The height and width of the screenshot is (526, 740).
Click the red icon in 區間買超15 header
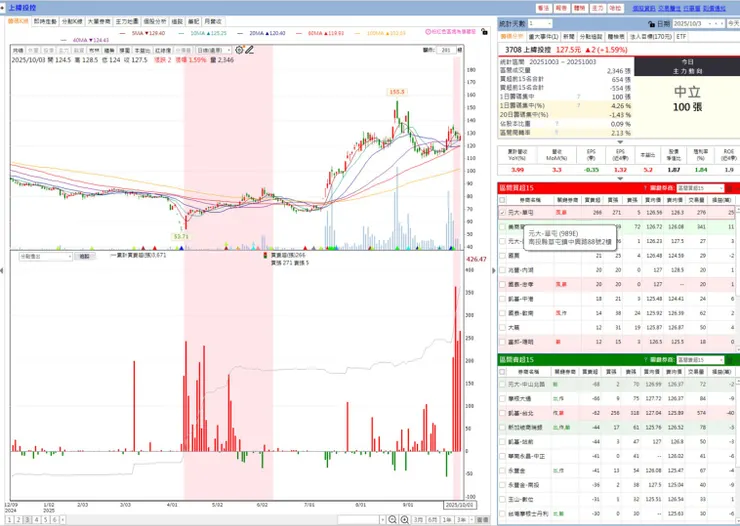click(x=730, y=188)
